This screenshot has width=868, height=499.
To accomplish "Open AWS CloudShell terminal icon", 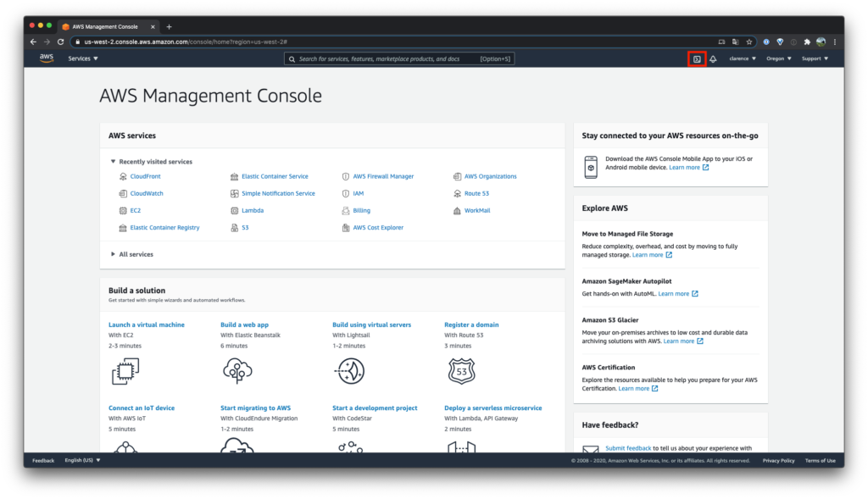I will [x=697, y=58].
